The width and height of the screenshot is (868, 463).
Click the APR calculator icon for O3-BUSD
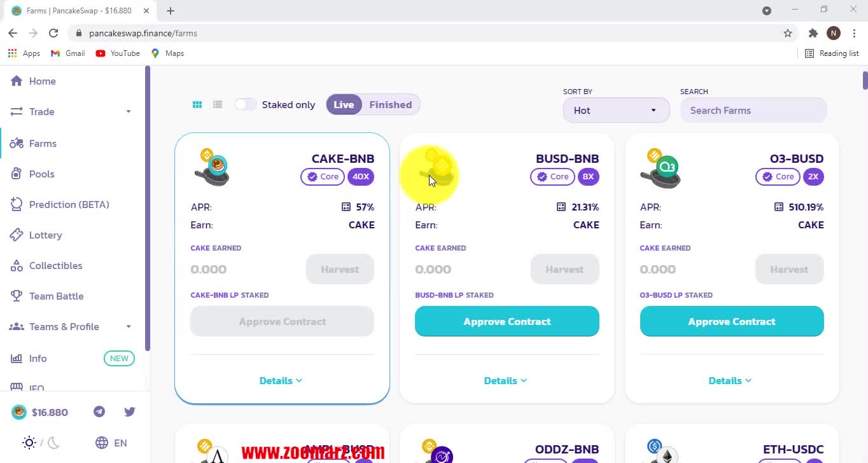[779, 207]
